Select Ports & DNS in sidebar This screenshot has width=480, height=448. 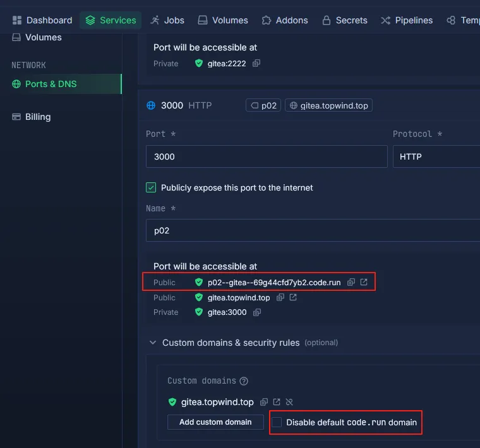(x=61, y=84)
